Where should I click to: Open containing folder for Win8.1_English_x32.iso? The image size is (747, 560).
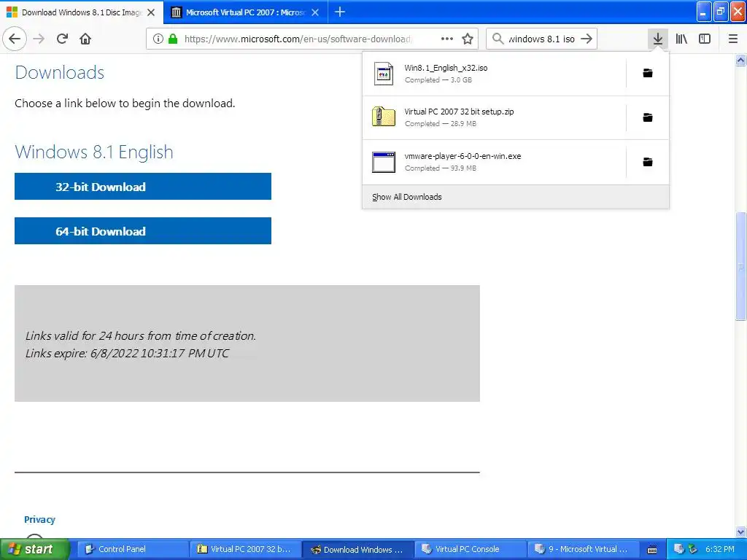click(648, 73)
